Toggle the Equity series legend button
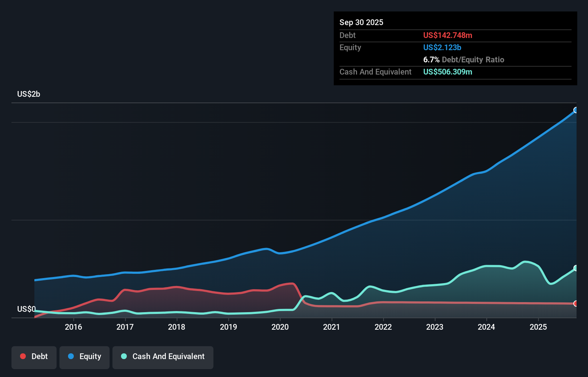This screenshot has height=377, width=588. pos(85,357)
